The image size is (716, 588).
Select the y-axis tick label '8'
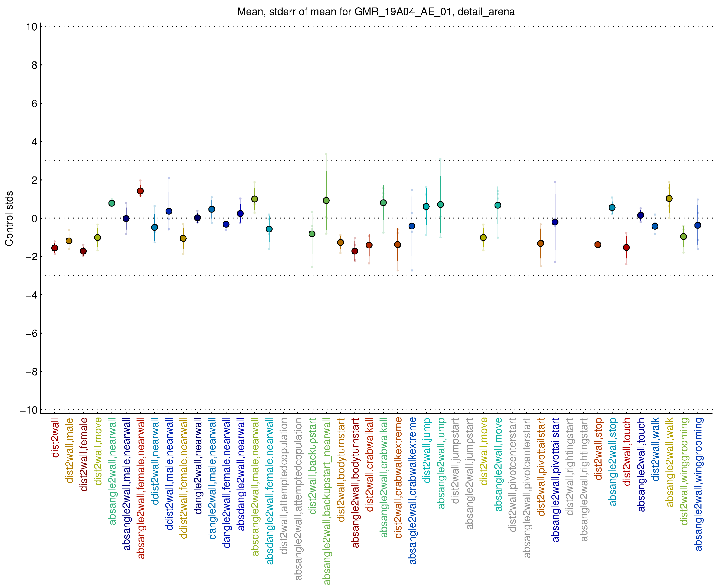(35, 65)
